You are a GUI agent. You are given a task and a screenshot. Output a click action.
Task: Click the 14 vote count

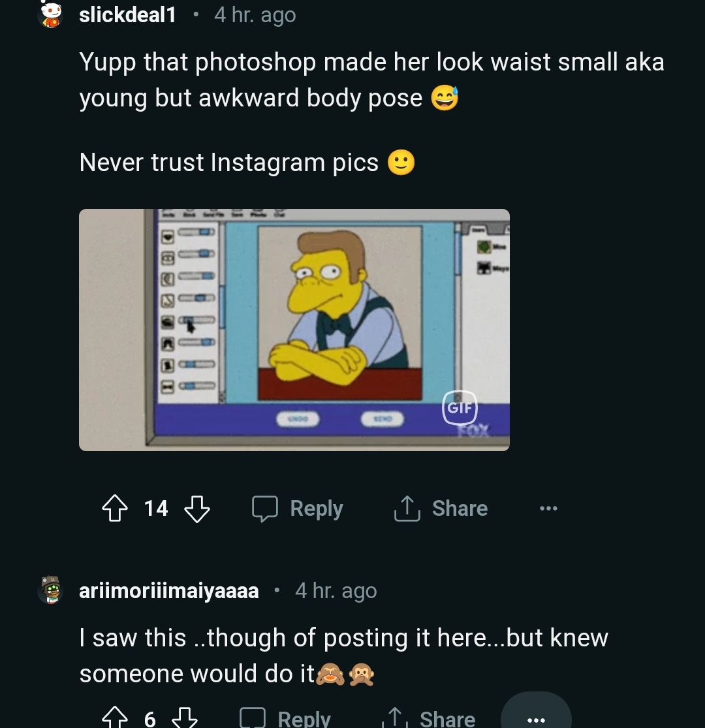click(x=156, y=509)
